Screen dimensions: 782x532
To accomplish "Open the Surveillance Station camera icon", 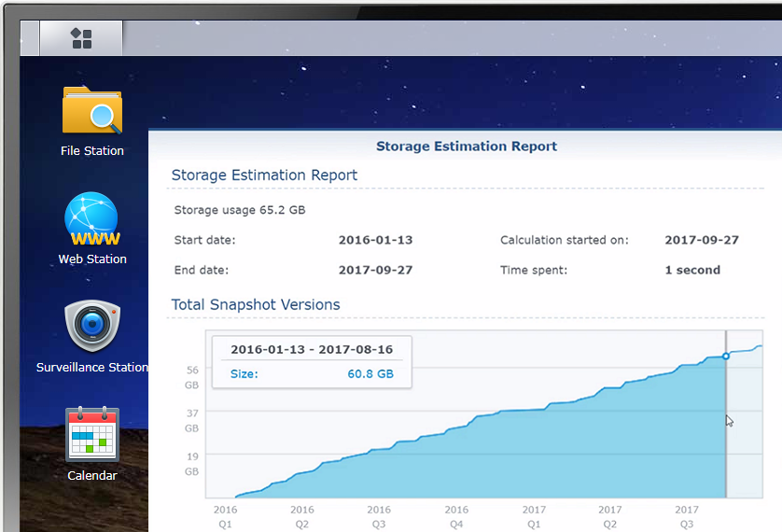I will pos(91,326).
